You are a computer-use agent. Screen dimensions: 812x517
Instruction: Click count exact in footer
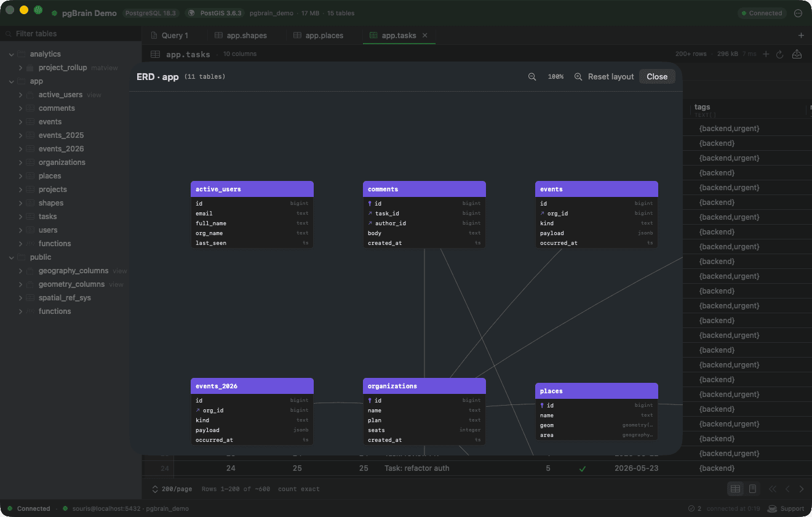[x=299, y=489]
